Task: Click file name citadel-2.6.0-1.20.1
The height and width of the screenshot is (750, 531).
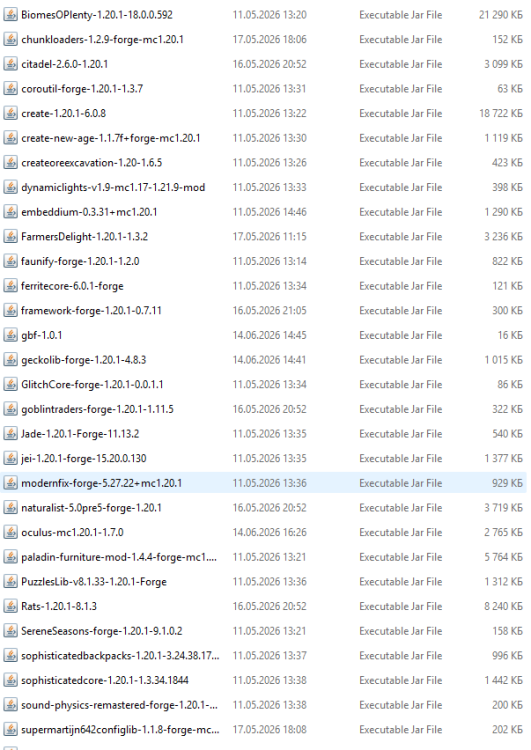Action: (x=65, y=64)
